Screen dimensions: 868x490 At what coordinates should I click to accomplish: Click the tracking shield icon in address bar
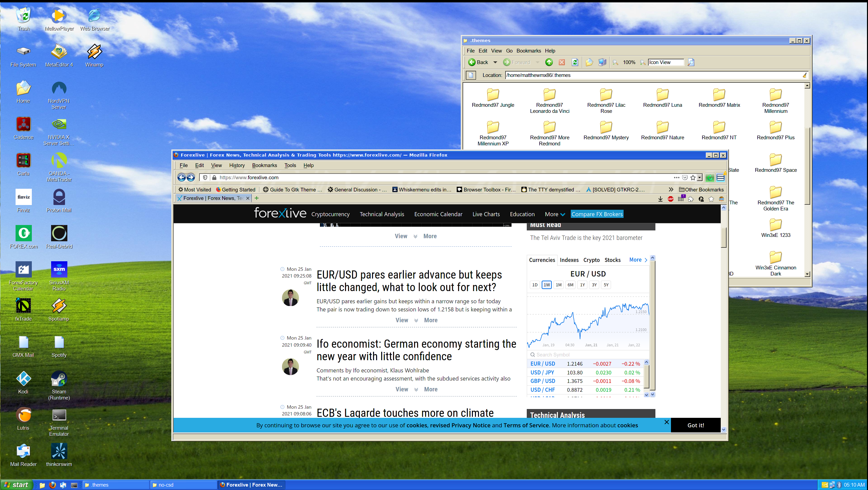pos(205,178)
